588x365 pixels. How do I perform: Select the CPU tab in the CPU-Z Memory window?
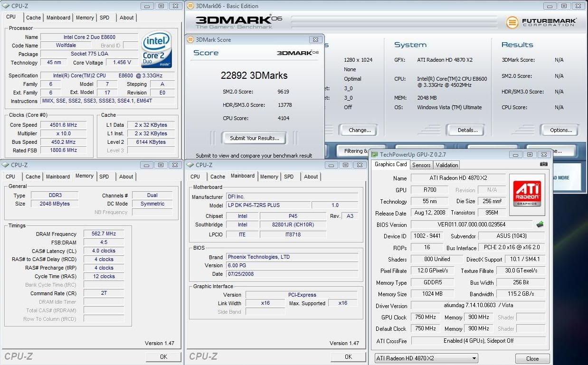(x=10, y=177)
